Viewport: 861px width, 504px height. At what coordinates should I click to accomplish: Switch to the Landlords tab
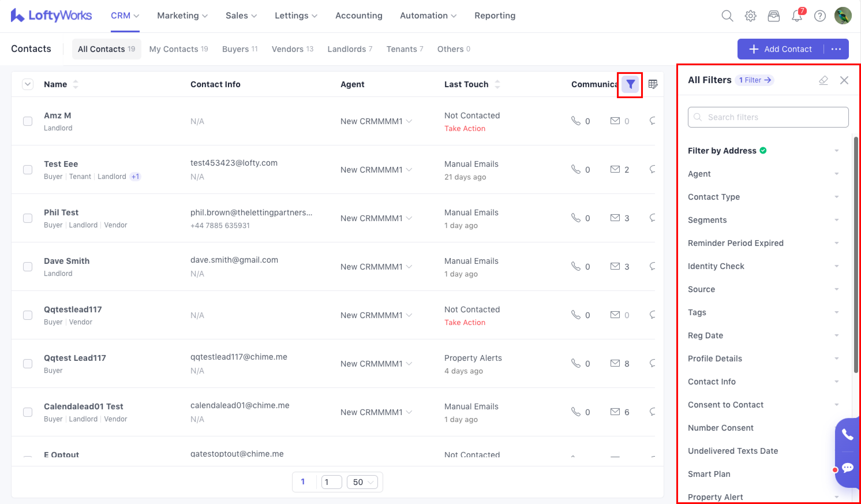(349, 49)
